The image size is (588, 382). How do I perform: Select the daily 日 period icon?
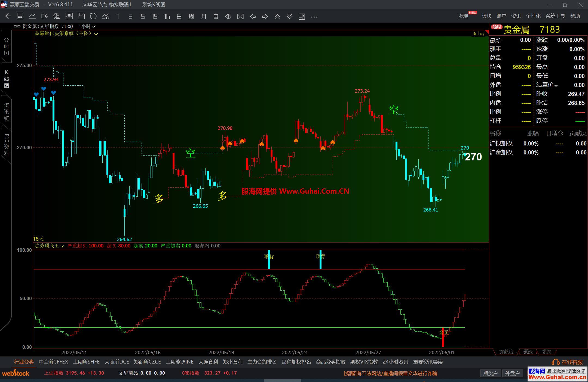179,17
